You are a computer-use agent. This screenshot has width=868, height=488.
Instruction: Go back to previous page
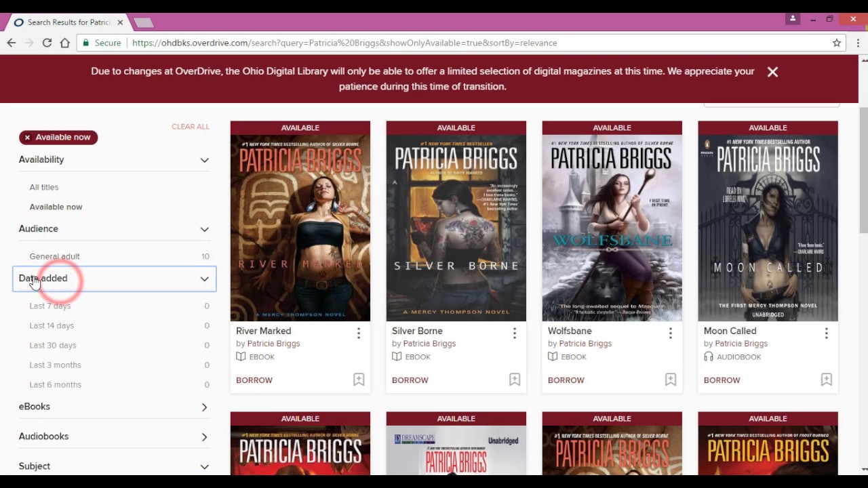click(x=12, y=43)
